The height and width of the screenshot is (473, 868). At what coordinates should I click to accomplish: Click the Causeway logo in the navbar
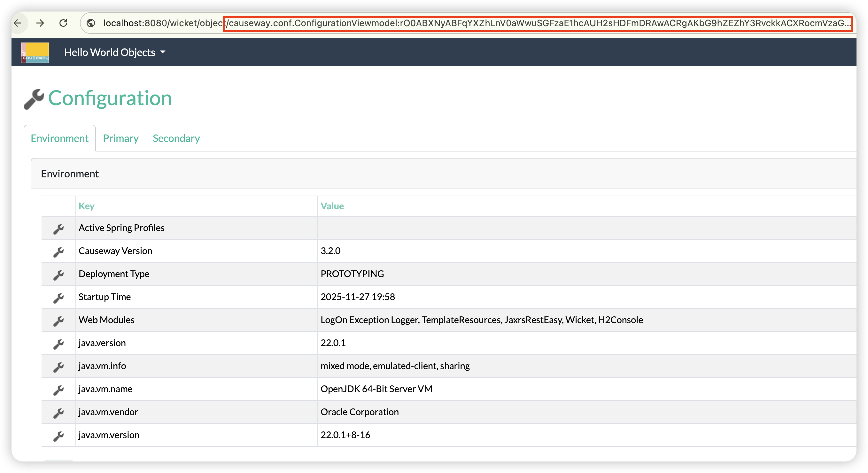pyautogui.click(x=35, y=52)
